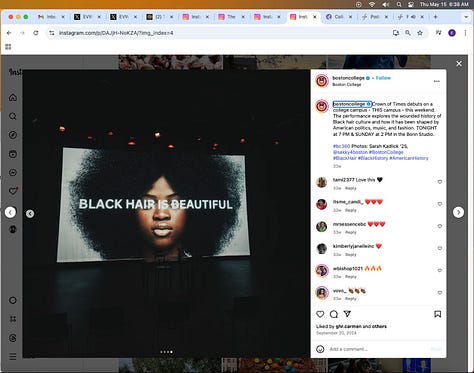Like kimberlyjanelleinc's comment

(440, 248)
